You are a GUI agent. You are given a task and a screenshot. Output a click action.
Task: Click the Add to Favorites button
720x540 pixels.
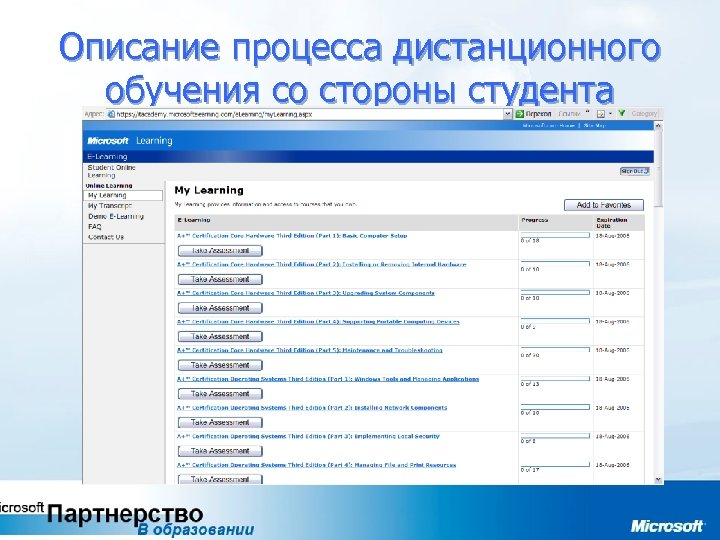point(603,205)
